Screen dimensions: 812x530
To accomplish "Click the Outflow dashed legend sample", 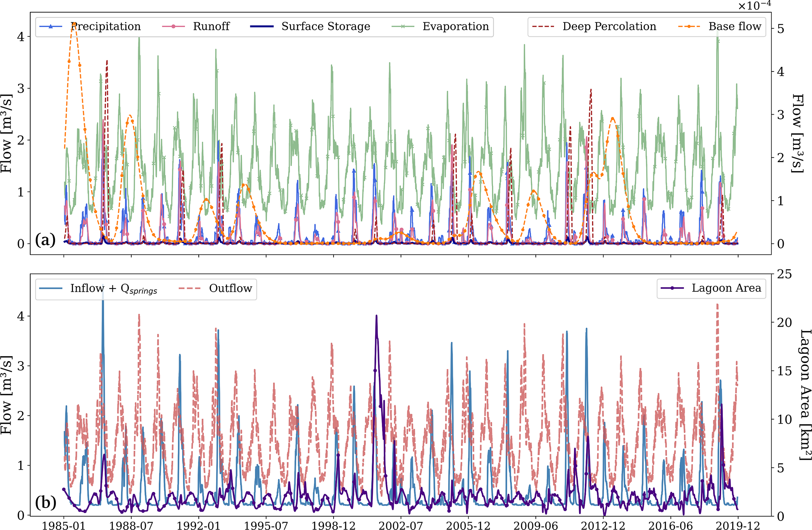I will click(189, 289).
